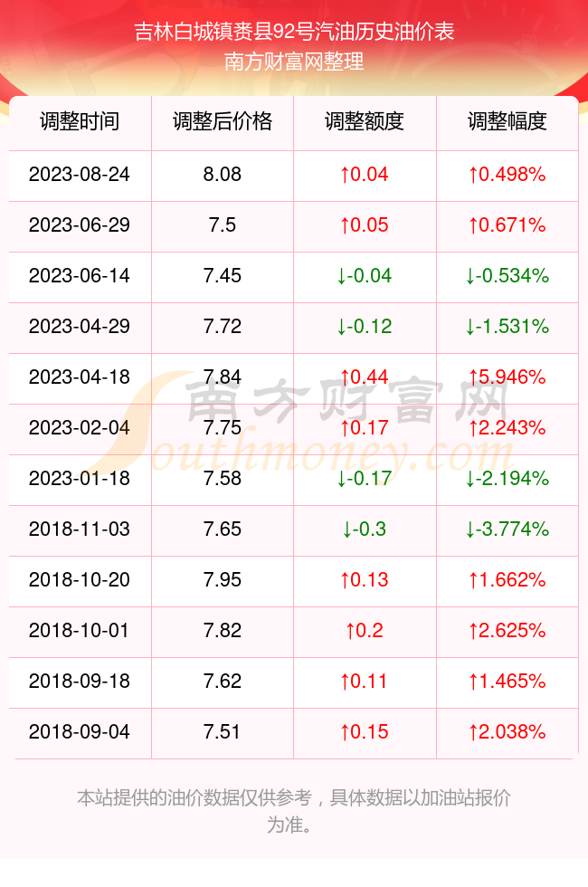
Task: Click the 调整幅度 column header
Action: [507, 121]
